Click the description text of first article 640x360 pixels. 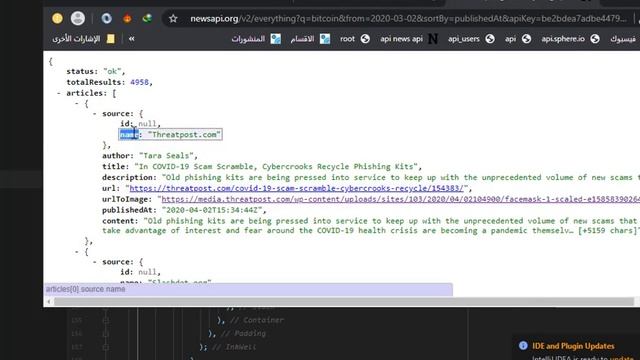click(401, 178)
